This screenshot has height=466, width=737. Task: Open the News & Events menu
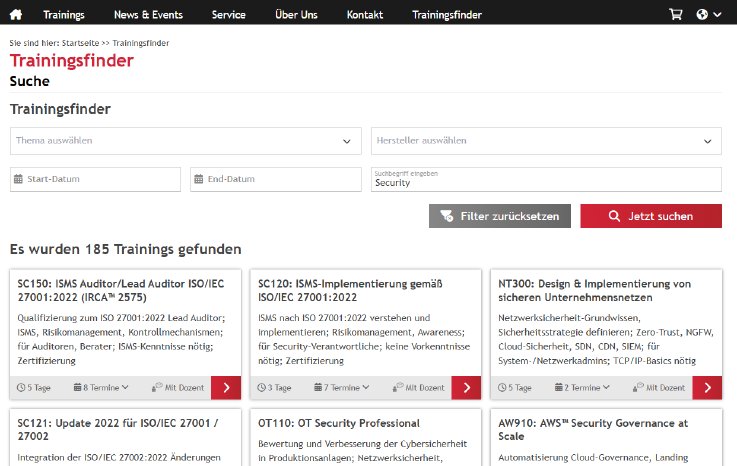(x=148, y=15)
